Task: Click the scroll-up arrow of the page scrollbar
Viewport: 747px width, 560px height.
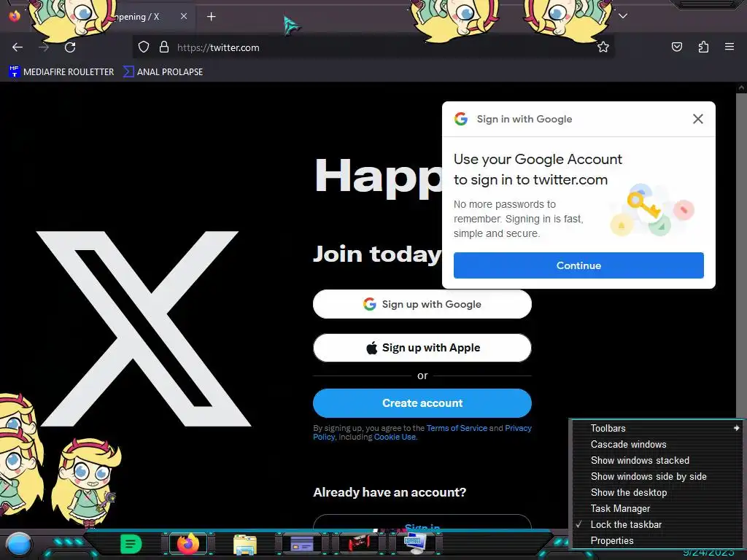Action: tap(741, 87)
